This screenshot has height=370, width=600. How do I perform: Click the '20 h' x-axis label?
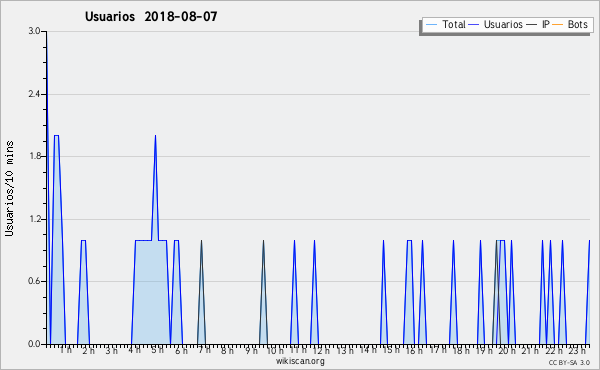[507, 350]
